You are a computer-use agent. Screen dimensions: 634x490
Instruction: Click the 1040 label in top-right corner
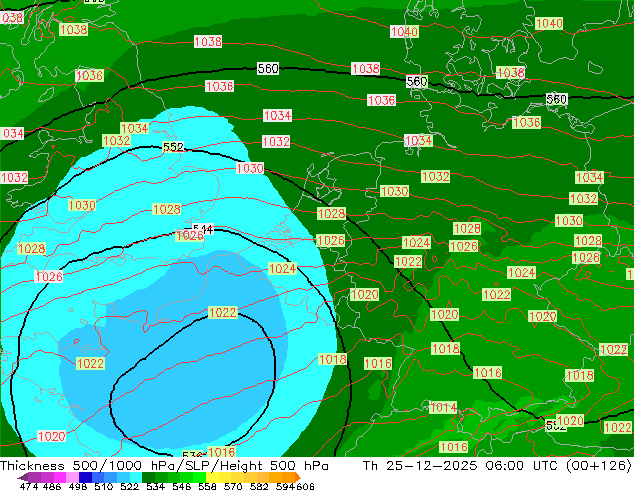click(x=548, y=23)
